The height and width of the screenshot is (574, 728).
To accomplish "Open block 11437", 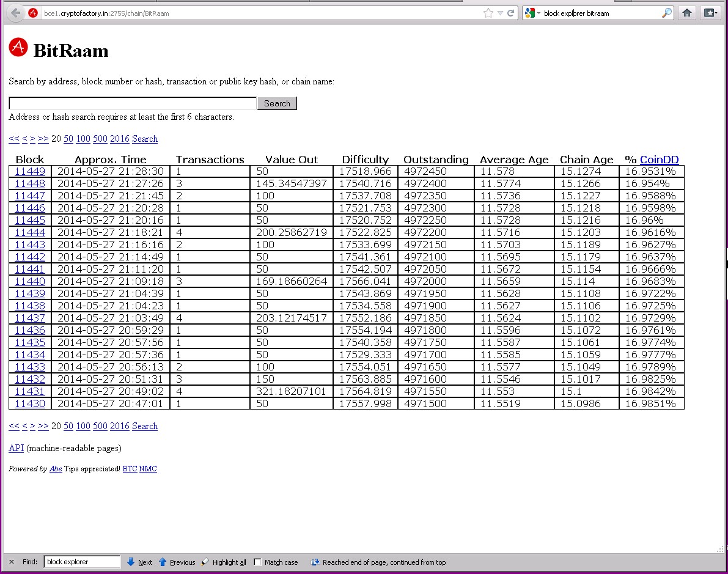I will click(x=30, y=318).
